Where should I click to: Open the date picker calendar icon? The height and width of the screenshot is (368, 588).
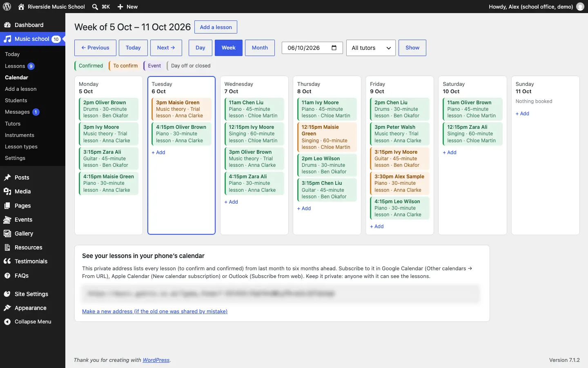(x=334, y=47)
